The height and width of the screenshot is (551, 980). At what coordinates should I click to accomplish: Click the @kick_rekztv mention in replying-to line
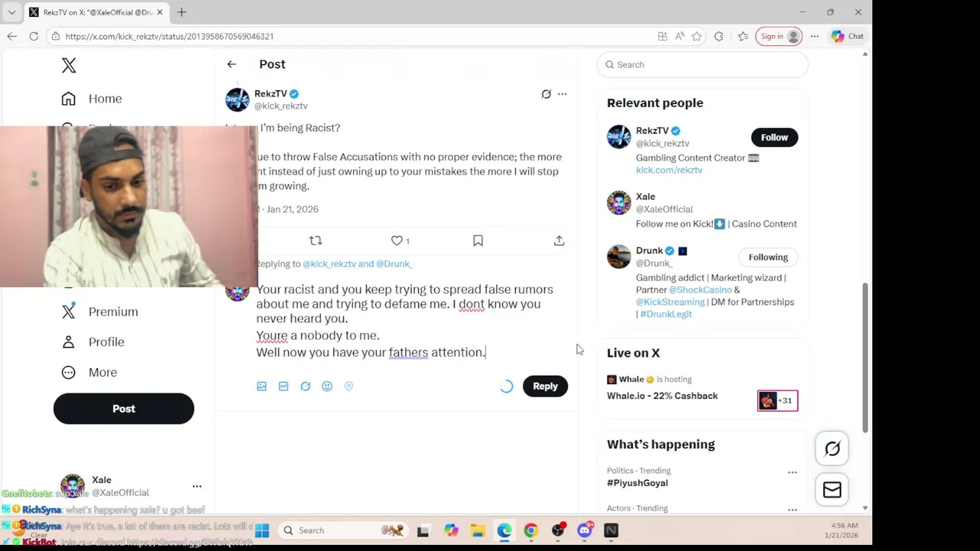[329, 264]
